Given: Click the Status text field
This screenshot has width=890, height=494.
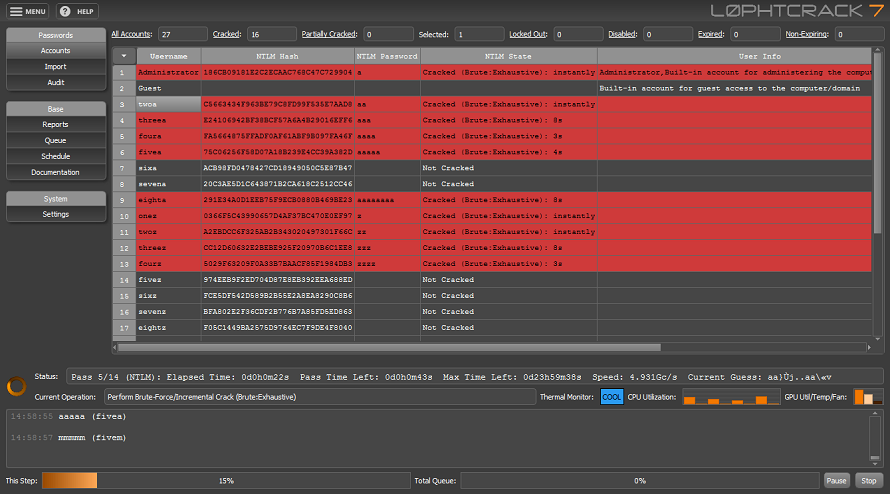Looking at the screenshot, I should pyautogui.click(x=474, y=377).
